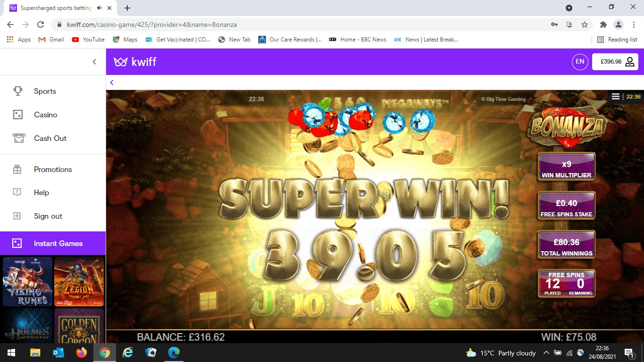
Task: Click the £396.98 balance button
Action: tap(615, 62)
